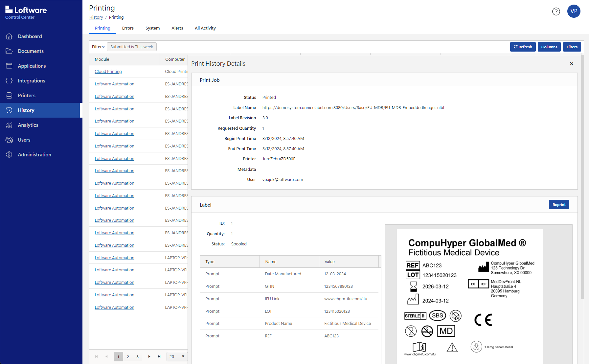The height and width of the screenshot is (364, 589).
Task: Switch to the Errors tab
Action: (x=128, y=28)
